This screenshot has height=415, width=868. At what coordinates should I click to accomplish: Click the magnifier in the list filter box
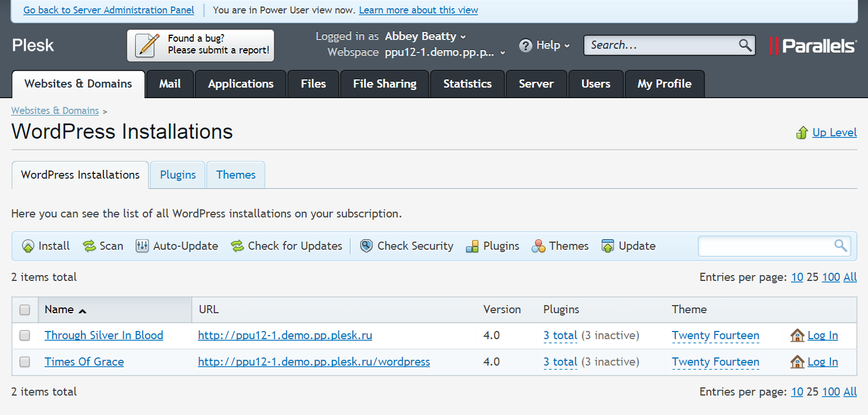(841, 246)
